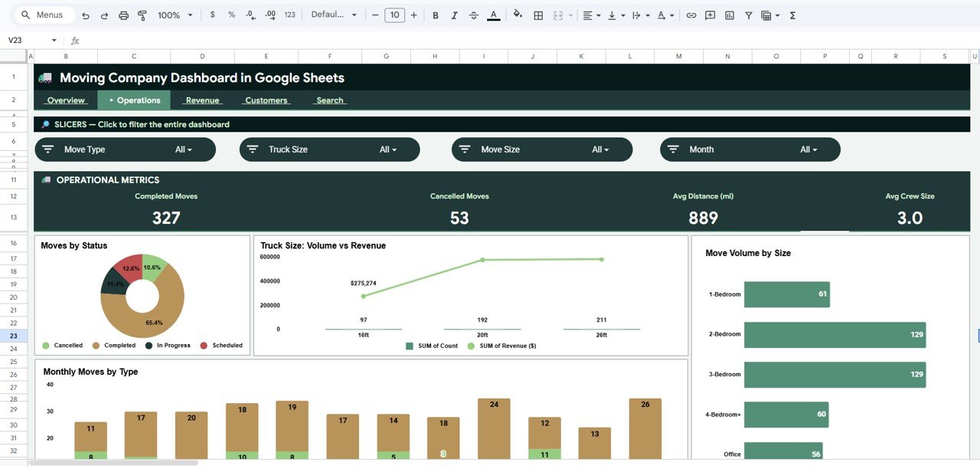Click the Completed Moves value 327
Screen dimensions: 980x466
166,218
